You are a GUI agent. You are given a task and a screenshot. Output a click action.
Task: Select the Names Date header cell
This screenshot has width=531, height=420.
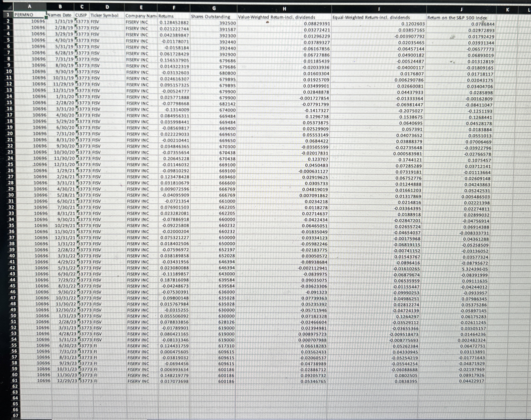(x=60, y=15)
